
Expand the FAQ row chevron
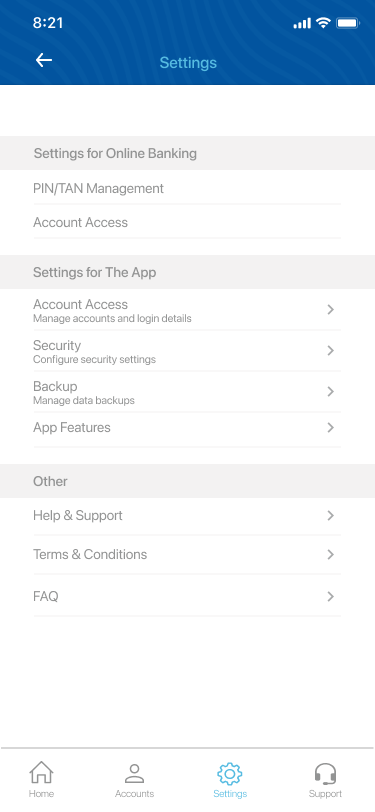coord(330,597)
